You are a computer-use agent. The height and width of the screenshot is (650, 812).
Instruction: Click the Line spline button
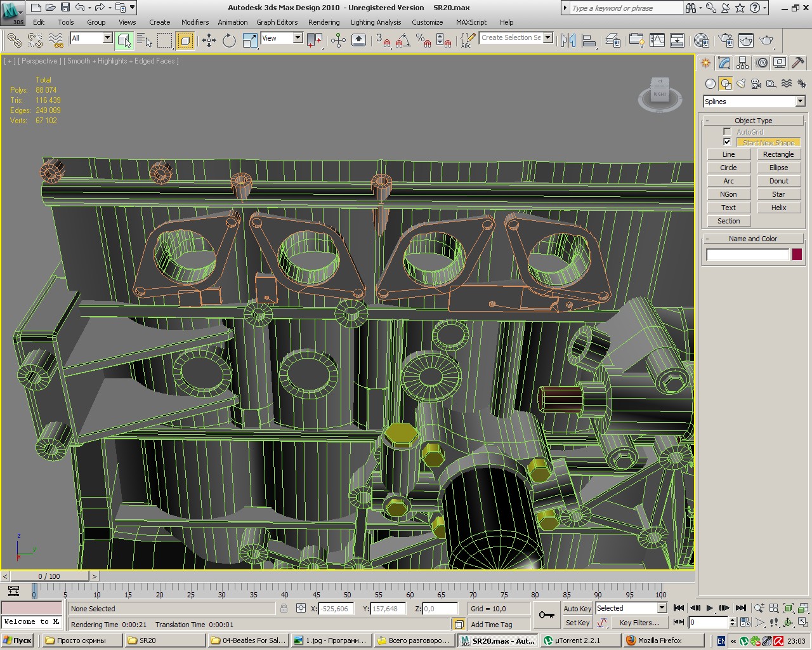click(728, 154)
